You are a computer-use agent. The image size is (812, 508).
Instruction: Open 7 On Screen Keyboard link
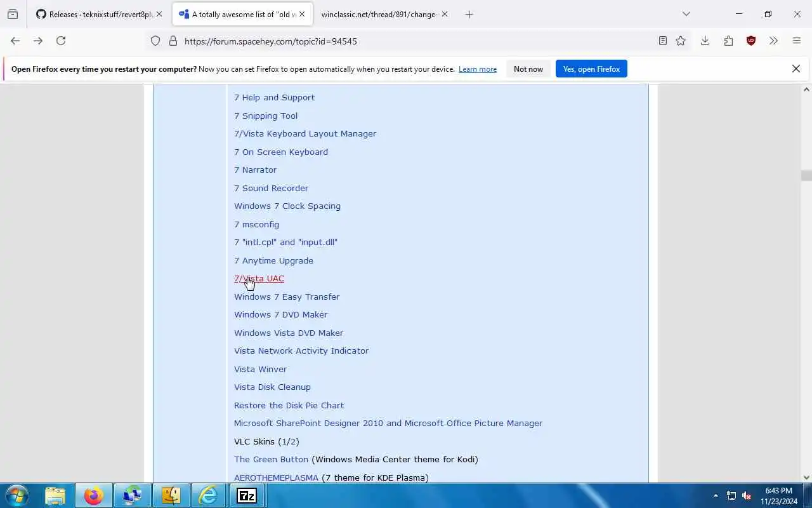(x=281, y=152)
